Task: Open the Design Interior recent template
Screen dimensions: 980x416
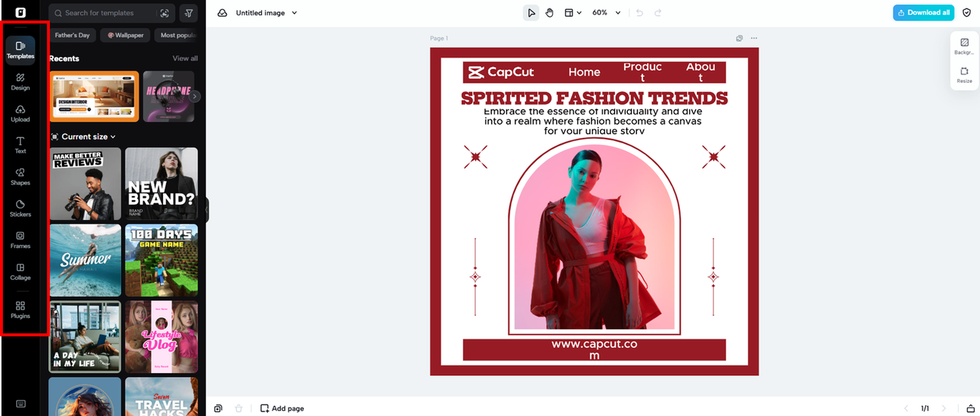Action: pyautogui.click(x=95, y=97)
